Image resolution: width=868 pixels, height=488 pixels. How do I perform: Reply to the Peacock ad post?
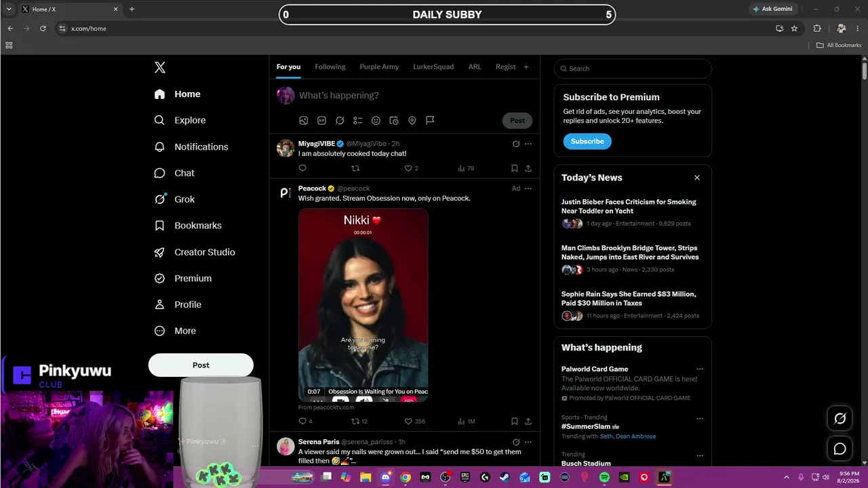click(x=302, y=422)
